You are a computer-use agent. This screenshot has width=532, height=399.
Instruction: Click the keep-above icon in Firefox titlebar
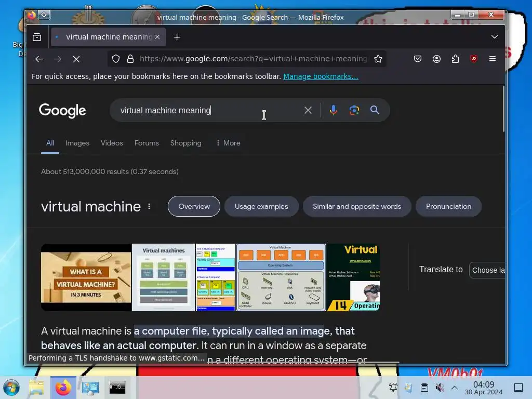44,15
